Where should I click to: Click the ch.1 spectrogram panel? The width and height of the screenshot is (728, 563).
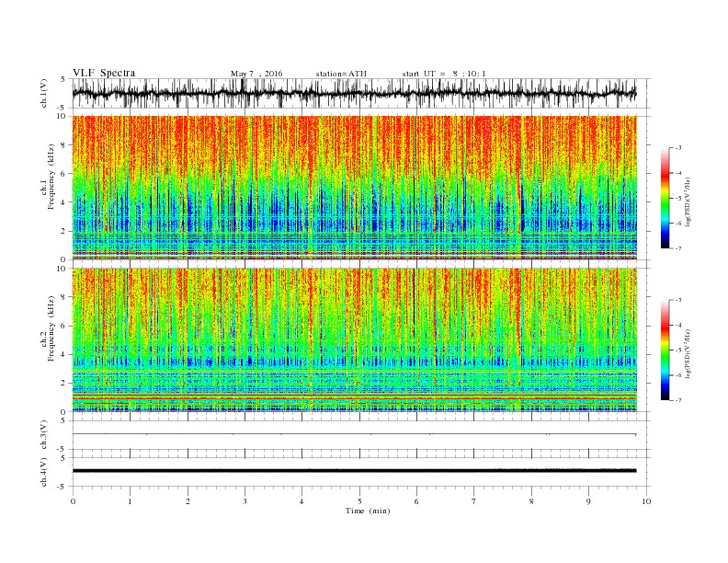(354, 188)
